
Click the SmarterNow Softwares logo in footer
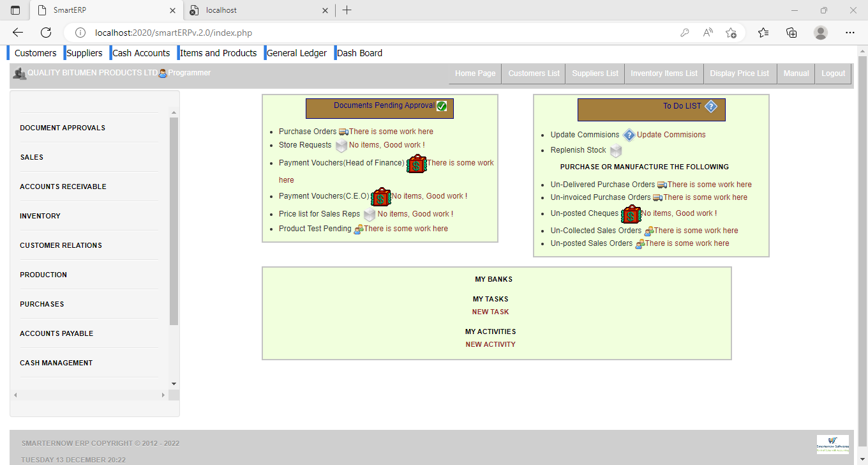click(x=832, y=444)
